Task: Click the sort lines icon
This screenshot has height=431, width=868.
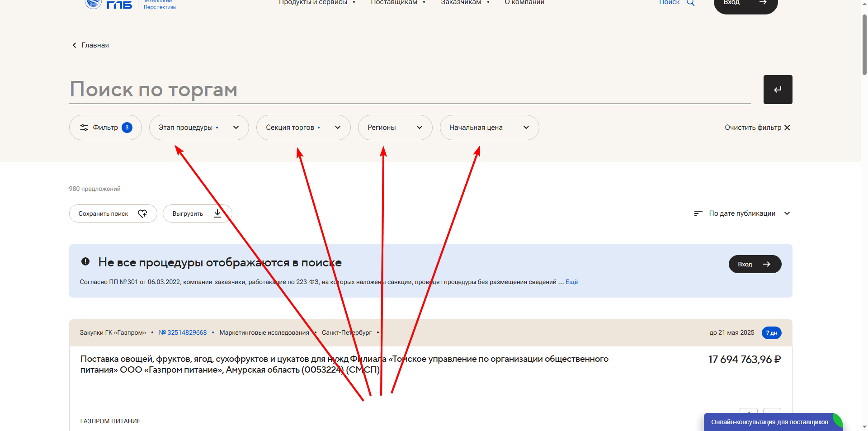Action: pos(698,213)
